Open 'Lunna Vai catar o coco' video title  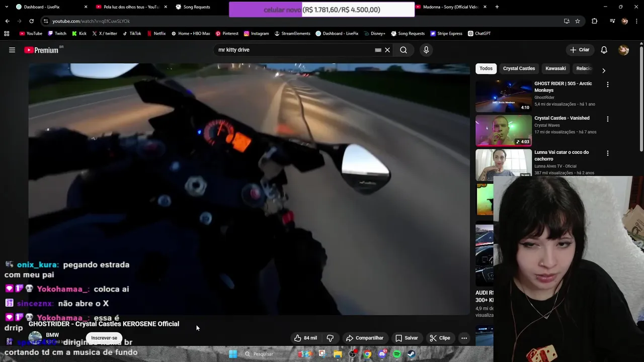[x=561, y=155]
